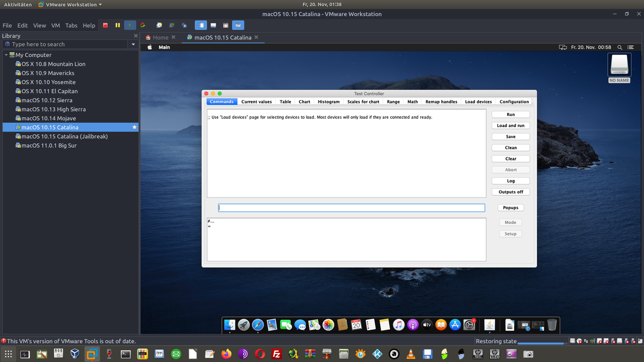Viewport: 644px width, 362px height.
Task: Open the Table tab in Test Controller
Action: point(285,102)
